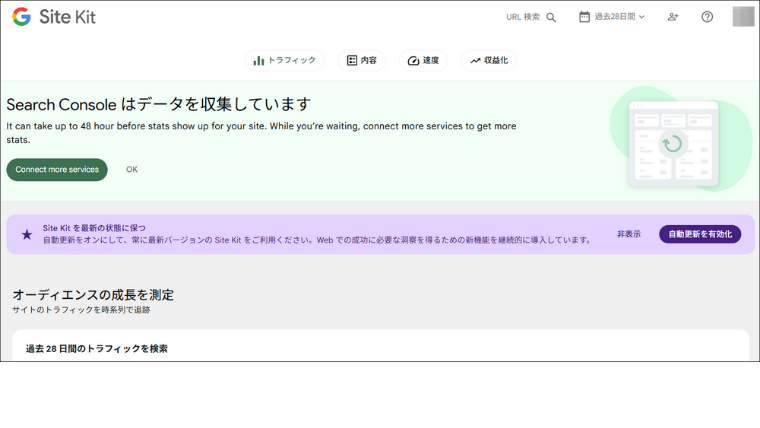Click the URL 検索 label
This screenshot has width=760, height=428.
523,17
